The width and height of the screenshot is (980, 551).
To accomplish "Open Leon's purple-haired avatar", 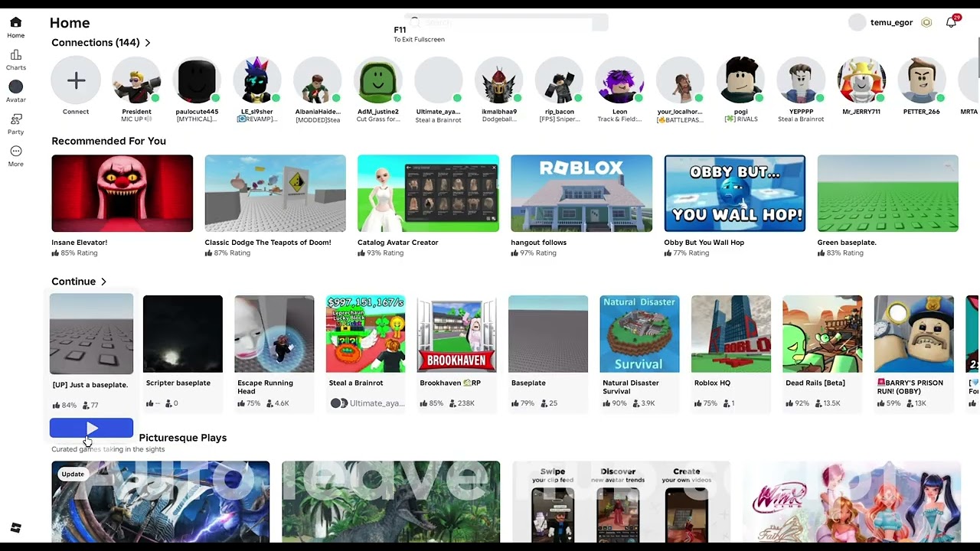I will point(620,80).
